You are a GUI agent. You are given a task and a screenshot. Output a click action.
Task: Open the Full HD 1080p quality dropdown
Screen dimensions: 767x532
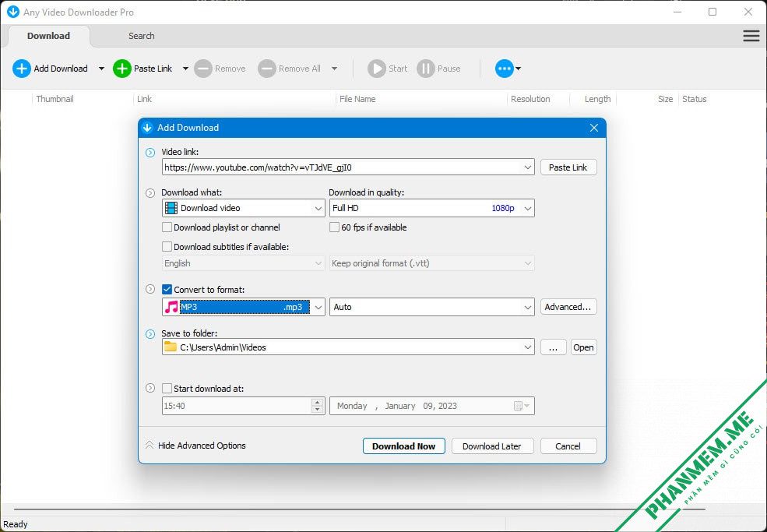(527, 208)
